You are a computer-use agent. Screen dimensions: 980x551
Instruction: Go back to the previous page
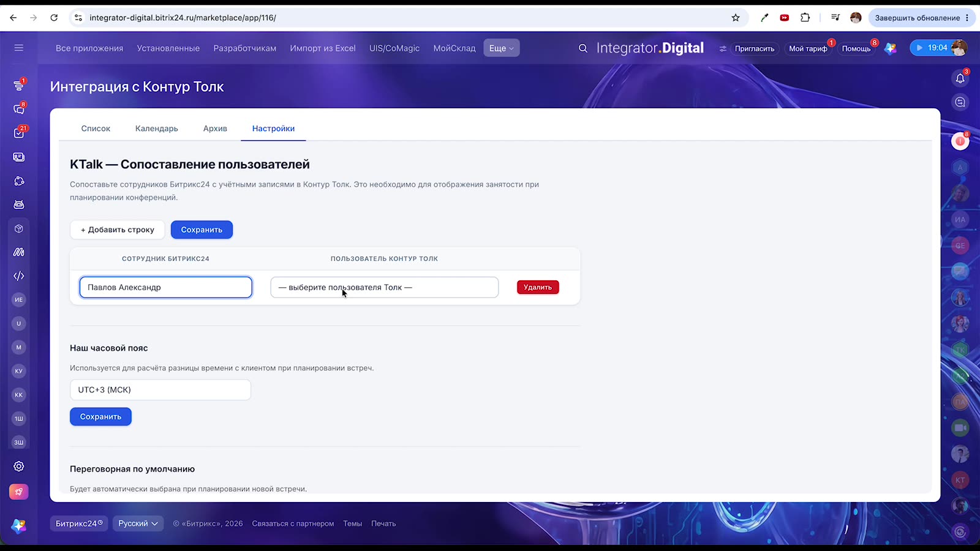(x=13, y=18)
